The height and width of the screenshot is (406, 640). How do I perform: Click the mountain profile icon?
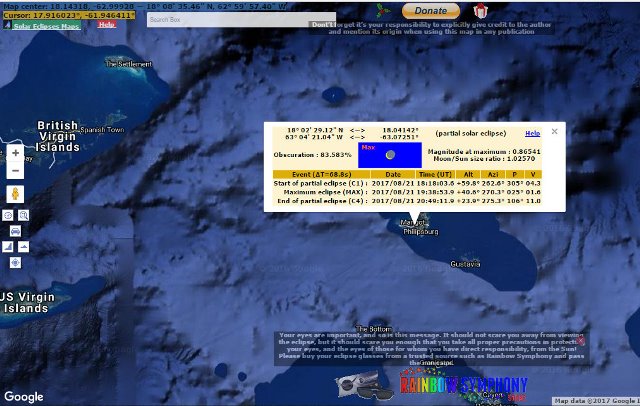click(23, 247)
